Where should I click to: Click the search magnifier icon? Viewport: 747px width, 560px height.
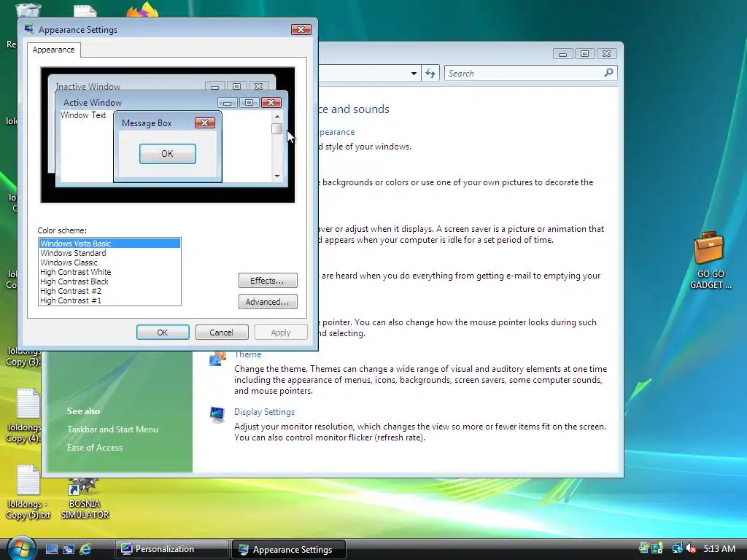click(608, 73)
